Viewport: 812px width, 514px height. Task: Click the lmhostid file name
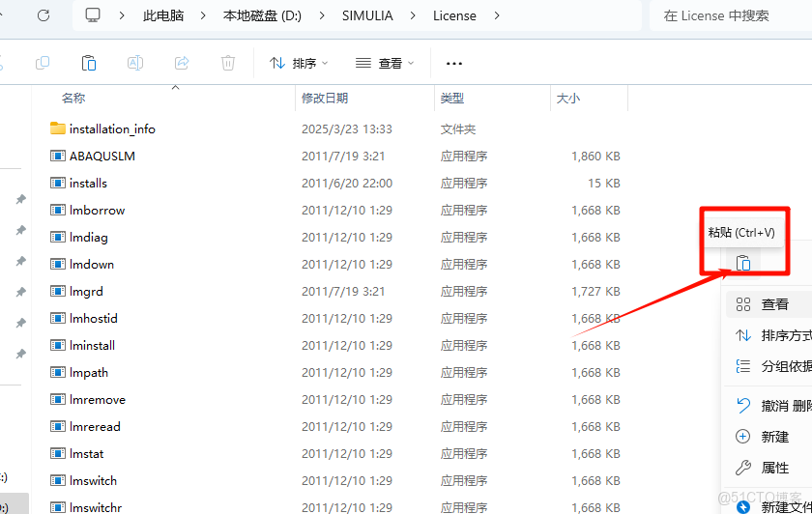point(93,318)
